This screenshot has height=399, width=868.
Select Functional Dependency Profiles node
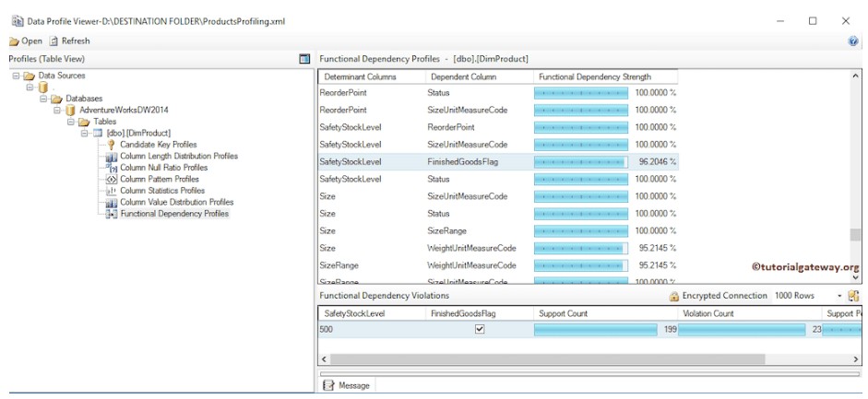(174, 214)
